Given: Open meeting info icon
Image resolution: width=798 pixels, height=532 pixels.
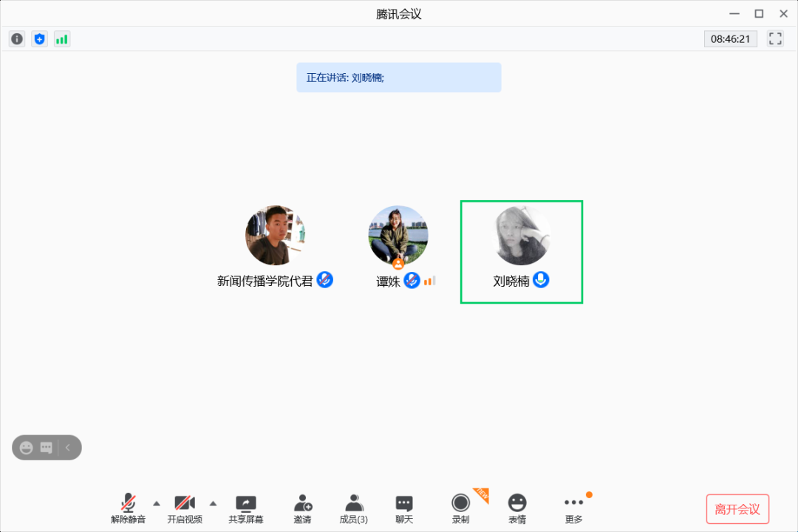Looking at the screenshot, I should (x=17, y=39).
